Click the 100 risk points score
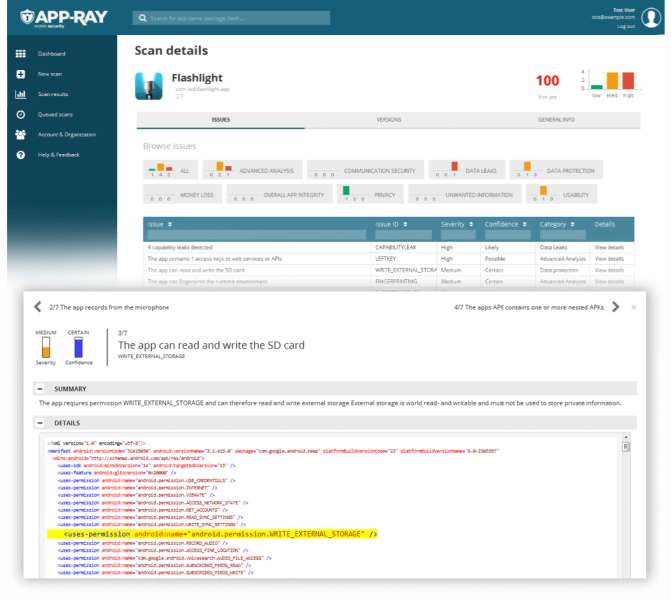The image size is (671, 600). pyautogui.click(x=547, y=80)
